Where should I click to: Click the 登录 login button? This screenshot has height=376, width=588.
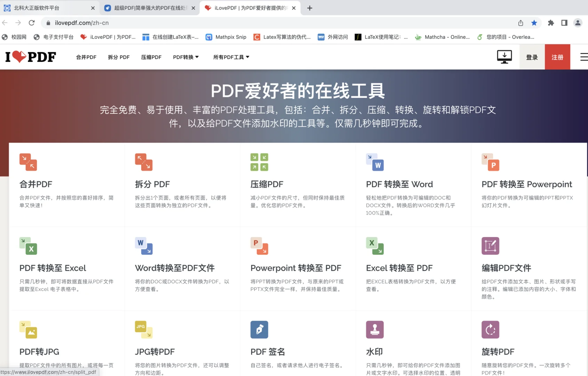[x=532, y=57]
